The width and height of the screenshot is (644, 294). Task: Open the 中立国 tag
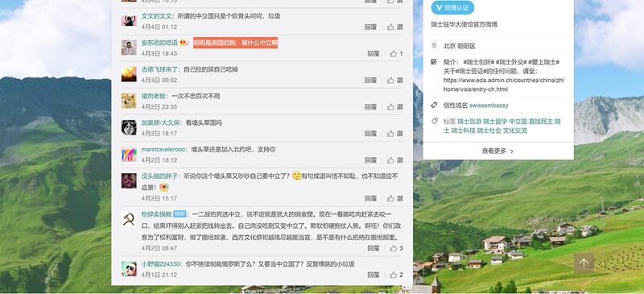coord(518,122)
